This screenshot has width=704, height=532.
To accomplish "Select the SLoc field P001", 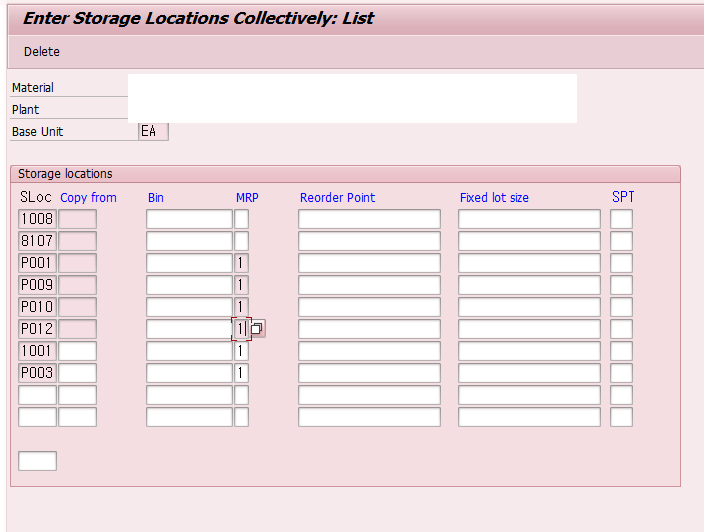I will tap(37, 263).
